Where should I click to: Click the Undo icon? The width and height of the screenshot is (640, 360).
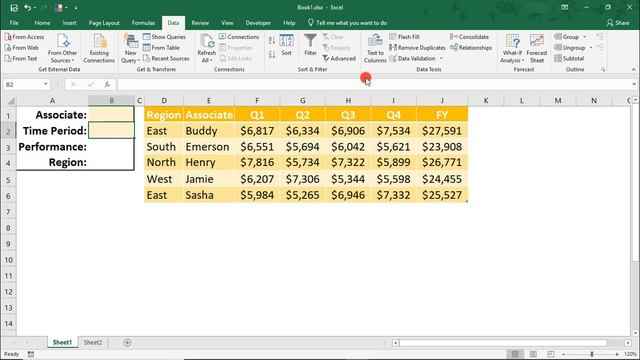click(x=27, y=8)
